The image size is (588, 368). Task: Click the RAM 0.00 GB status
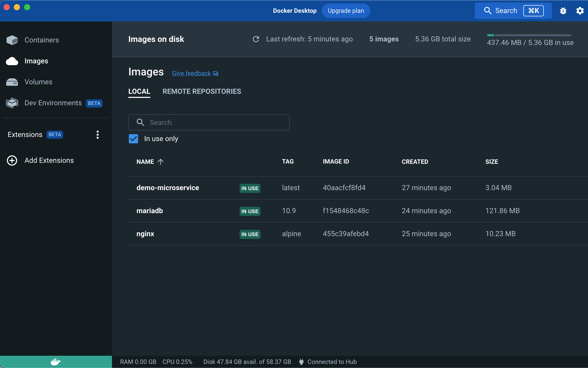(x=138, y=362)
